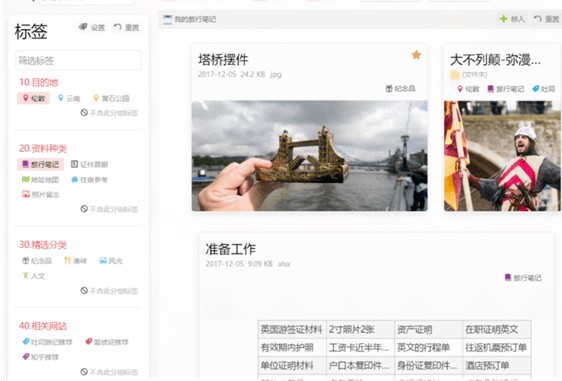562x381 pixels.
Task: Focus the 筛选标签 filter input
Action: click(78, 60)
